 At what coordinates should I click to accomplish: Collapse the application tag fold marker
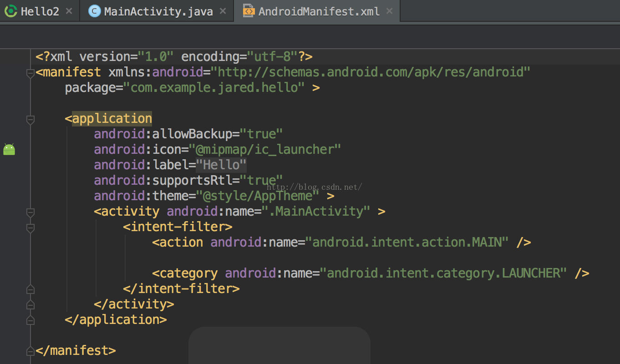(x=30, y=120)
